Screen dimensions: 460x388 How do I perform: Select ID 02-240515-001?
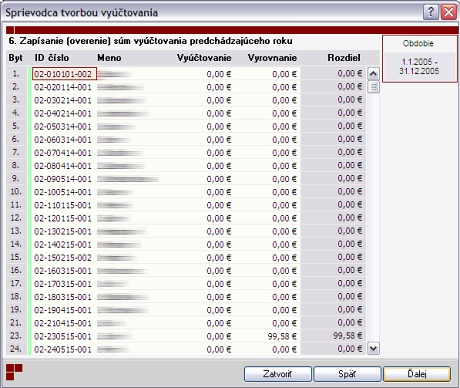click(x=63, y=349)
